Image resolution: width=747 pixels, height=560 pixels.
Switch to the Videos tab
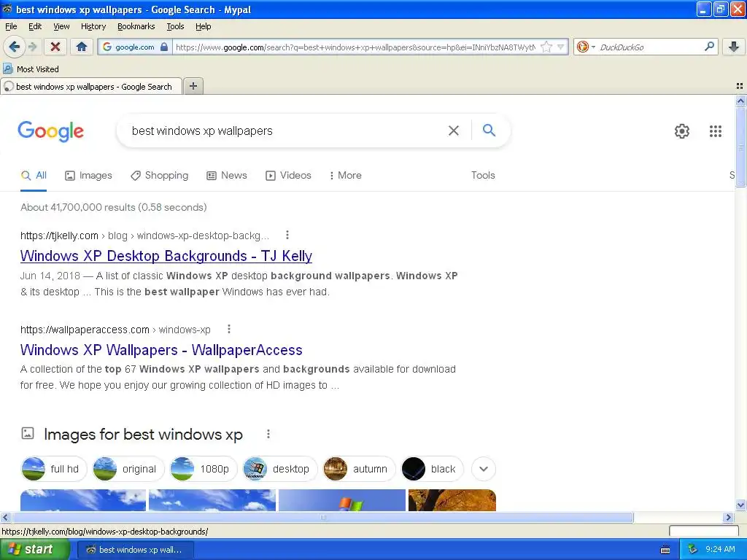(288, 175)
